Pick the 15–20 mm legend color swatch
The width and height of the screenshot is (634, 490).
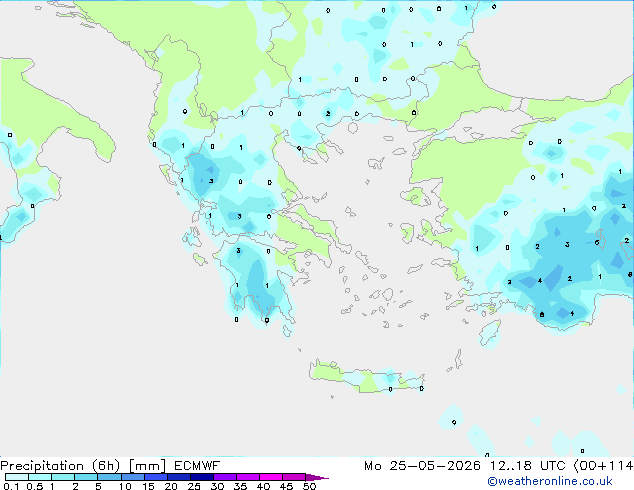[155, 477]
